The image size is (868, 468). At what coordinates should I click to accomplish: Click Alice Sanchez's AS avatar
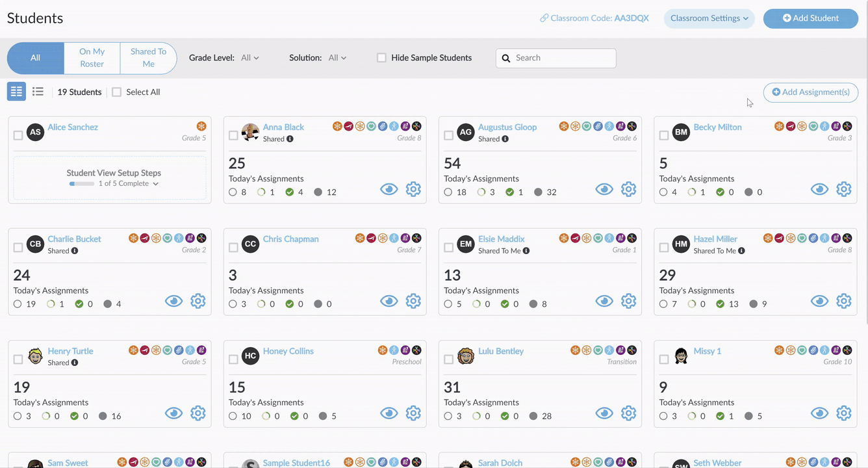point(36,133)
